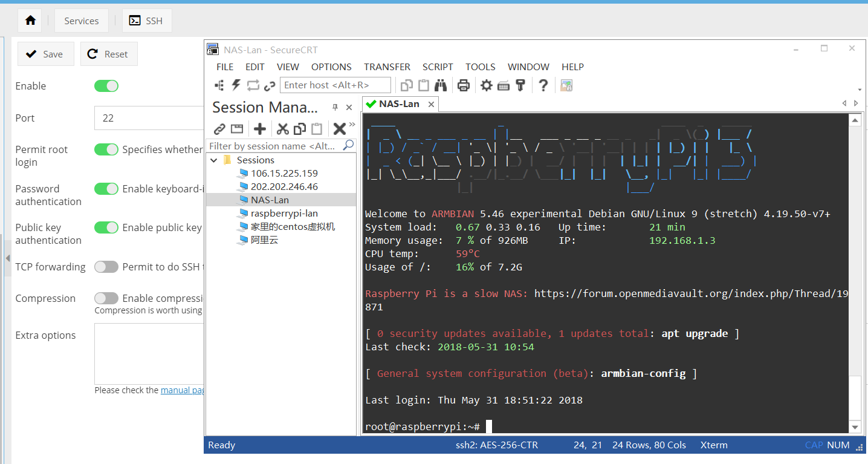Click the Quick Connect lightning icon
868x464 pixels.
click(x=236, y=85)
